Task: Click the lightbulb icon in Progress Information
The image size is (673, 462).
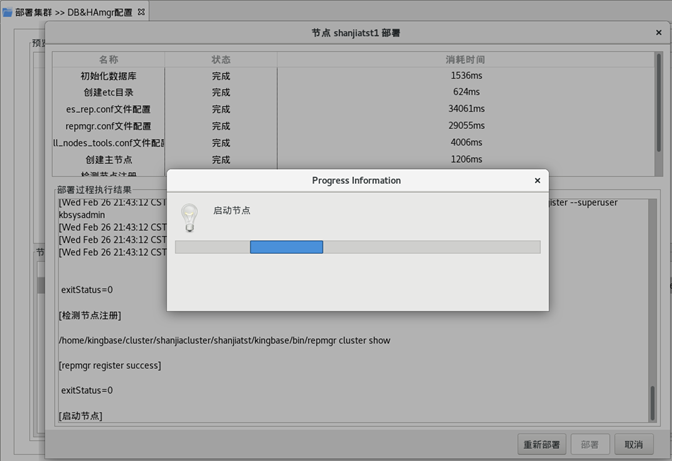Action: pyautogui.click(x=189, y=217)
